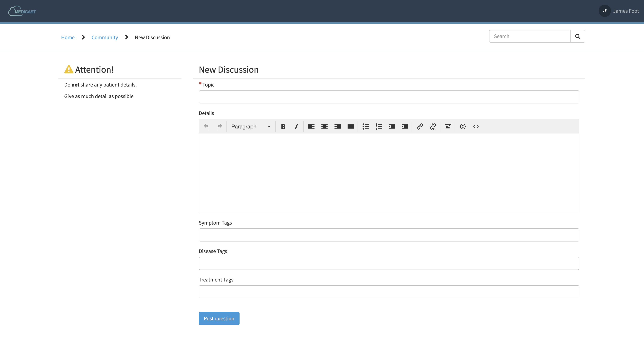Align text to center

point(324,127)
